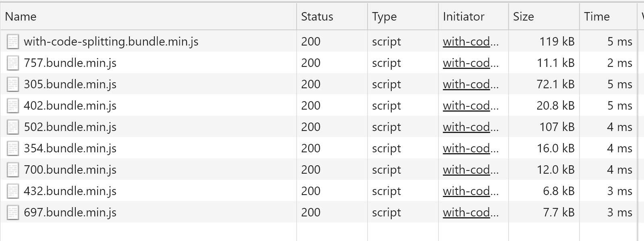
Task: Click the 700.bundle.min.js file icon
Action: coord(13,170)
